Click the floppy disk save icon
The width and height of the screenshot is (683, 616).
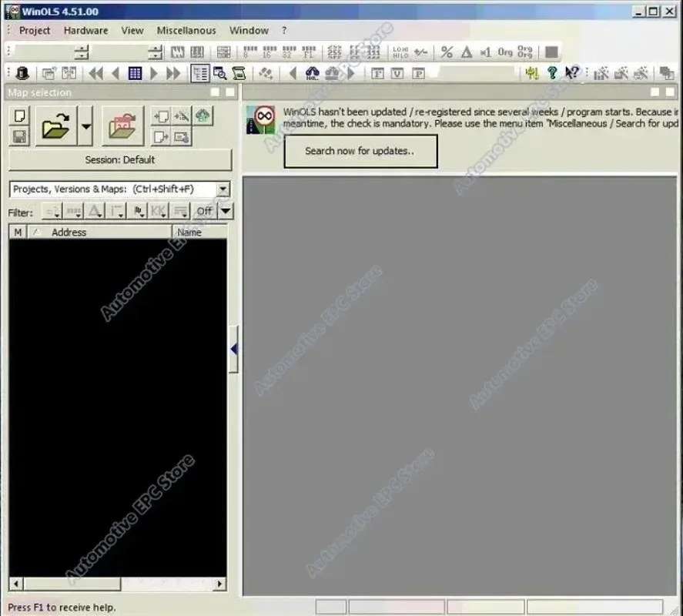[x=19, y=137]
